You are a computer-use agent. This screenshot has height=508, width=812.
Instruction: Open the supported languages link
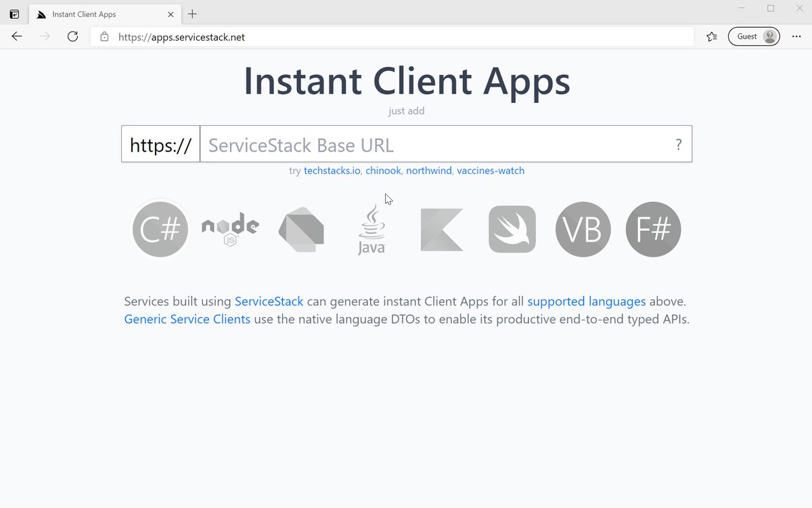coord(586,301)
